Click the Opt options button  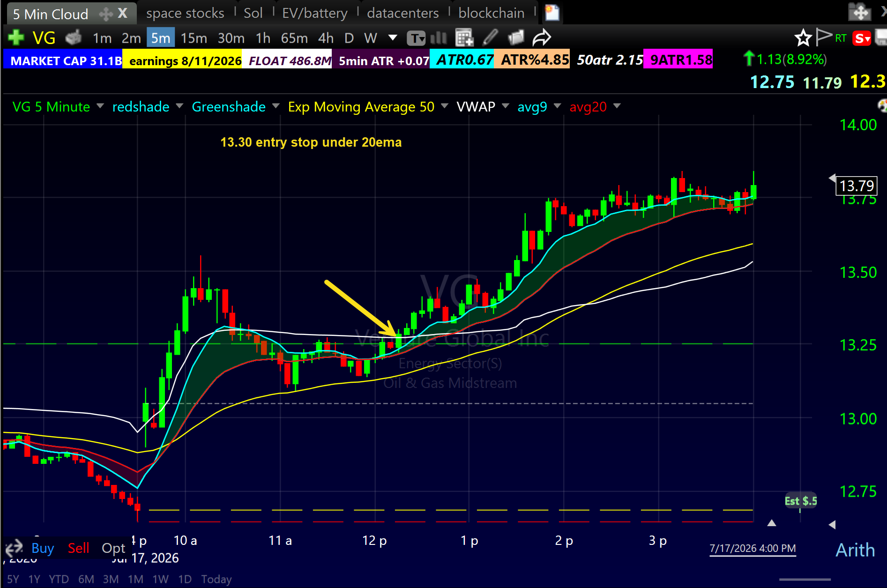click(113, 548)
